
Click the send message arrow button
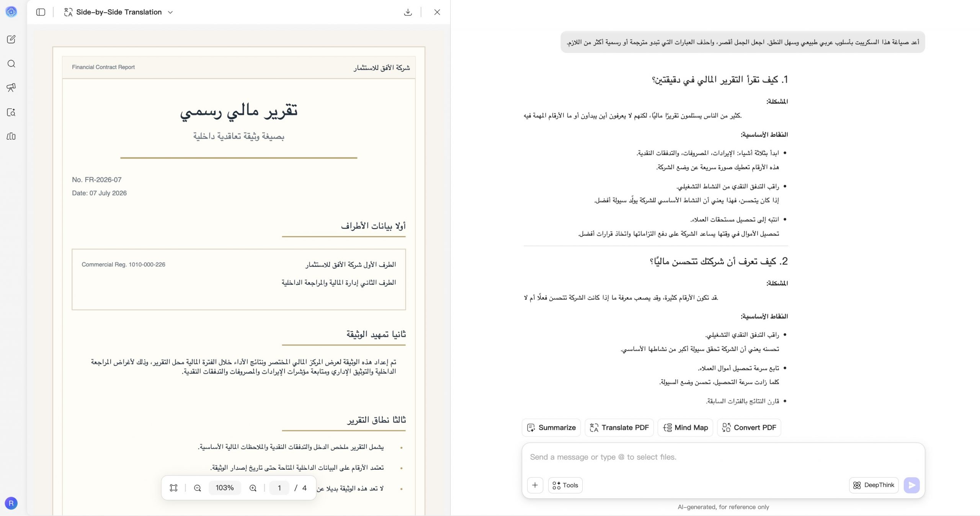click(911, 485)
